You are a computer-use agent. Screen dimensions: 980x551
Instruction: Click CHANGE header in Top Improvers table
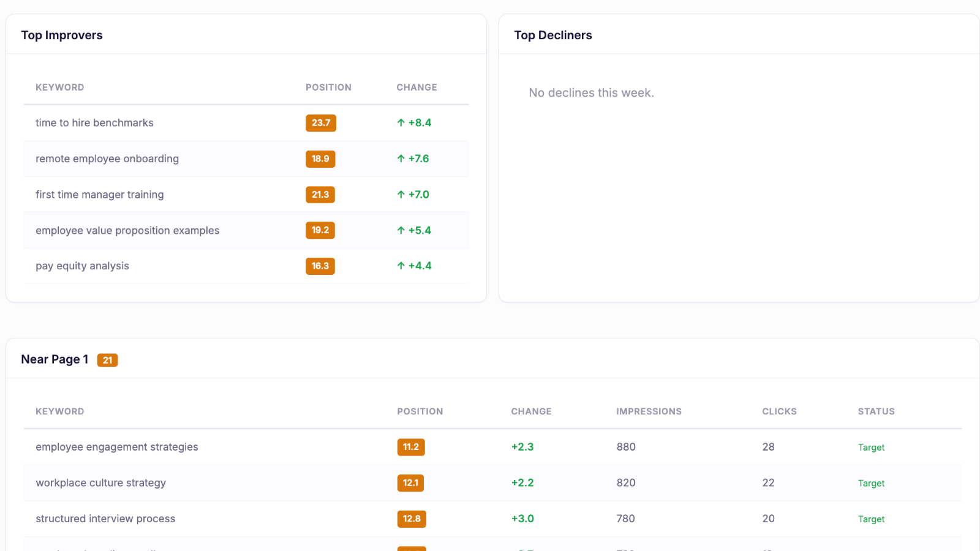point(417,88)
